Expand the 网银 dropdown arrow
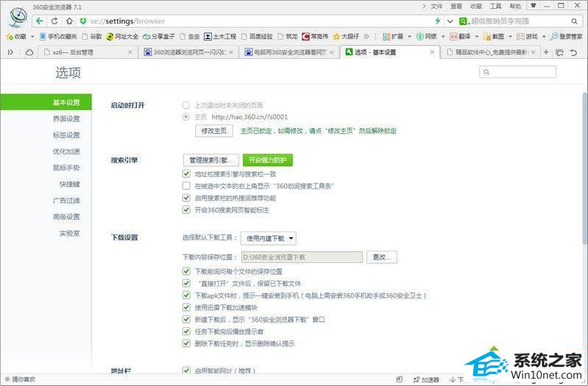 pos(443,36)
